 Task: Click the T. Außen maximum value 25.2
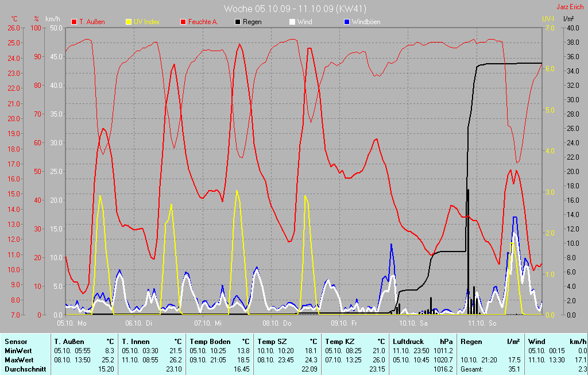click(x=107, y=359)
